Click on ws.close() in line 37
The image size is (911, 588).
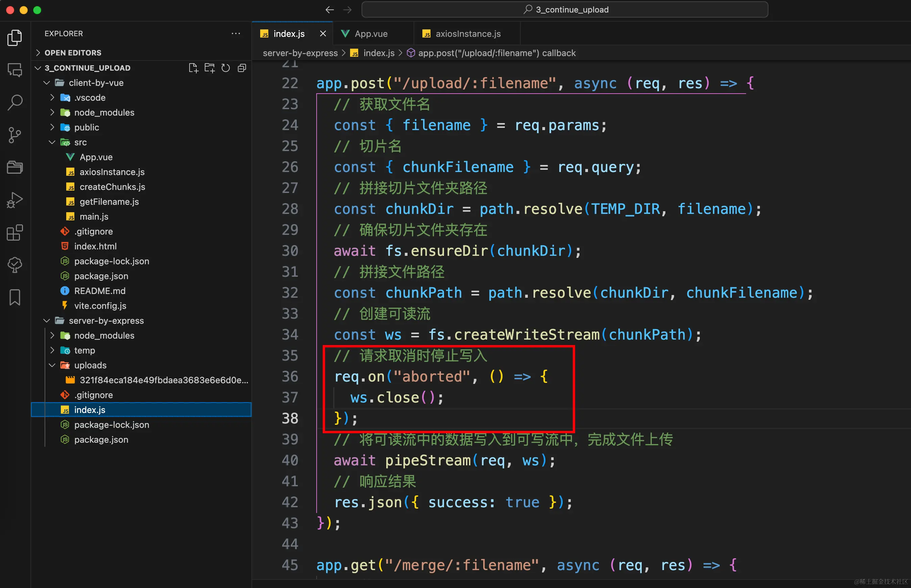[x=397, y=398]
